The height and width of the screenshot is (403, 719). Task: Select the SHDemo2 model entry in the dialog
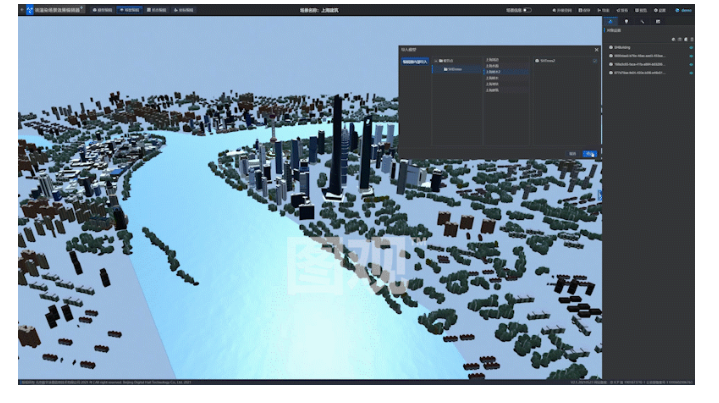pos(545,61)
